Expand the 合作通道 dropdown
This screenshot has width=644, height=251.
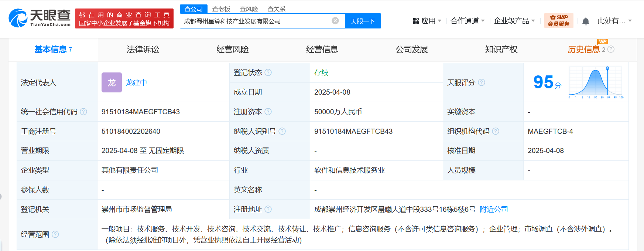click(467, 21)
